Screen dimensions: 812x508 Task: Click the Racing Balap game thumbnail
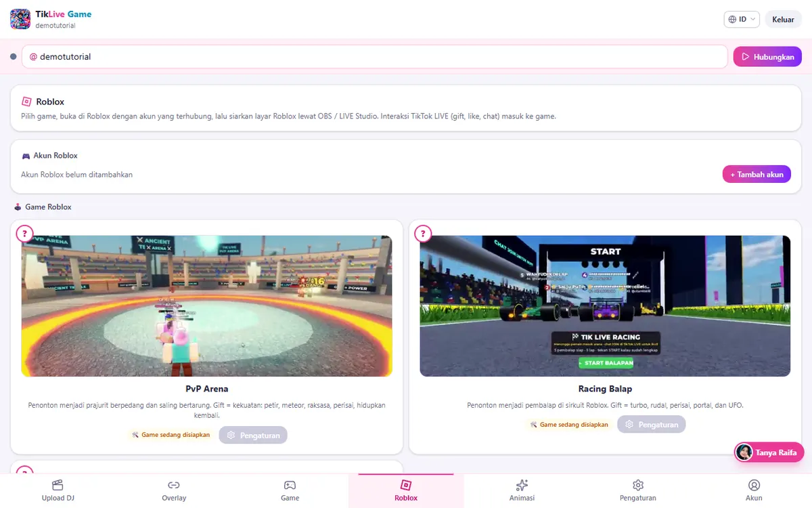pyautogui.click(x=605, y=306)
